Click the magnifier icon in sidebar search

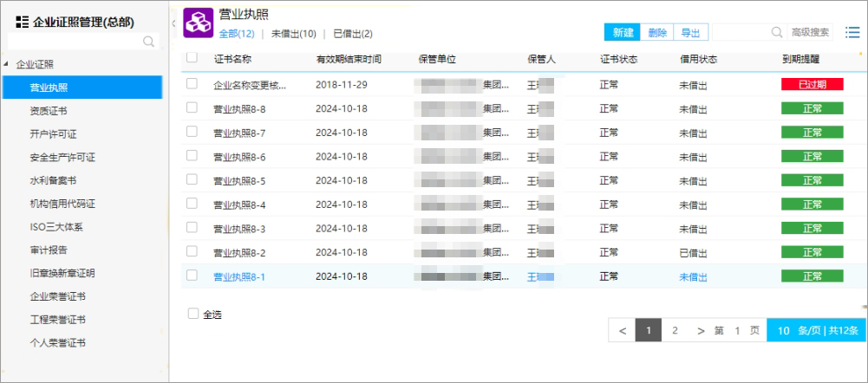(148, 42)
